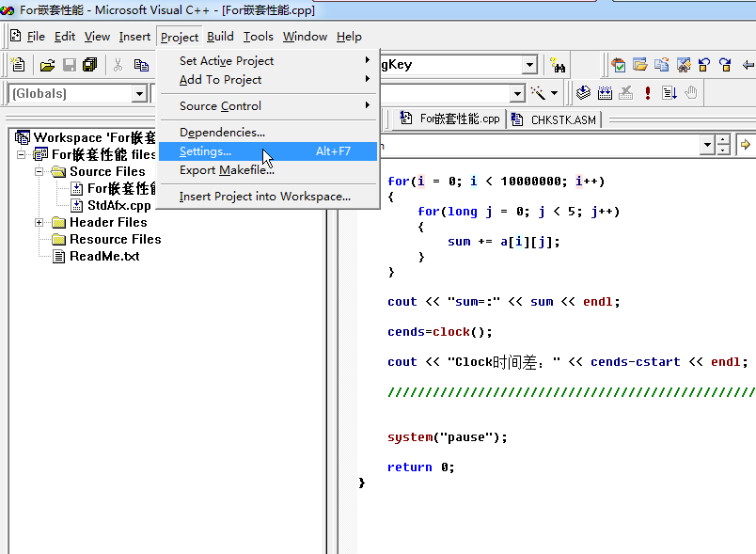Click the Insert/Remove Breakpoint hand icon

691,93
